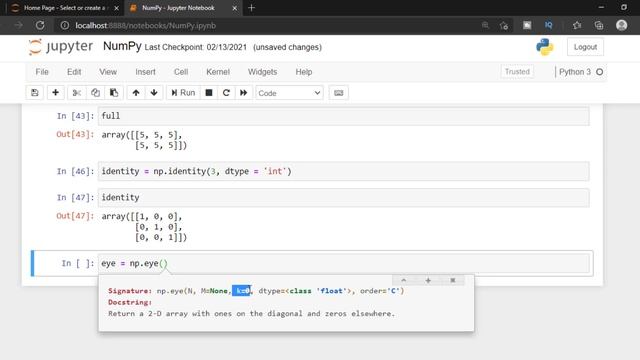Paste cells below icon
This screenshot has height=360, width=640.
114,93
